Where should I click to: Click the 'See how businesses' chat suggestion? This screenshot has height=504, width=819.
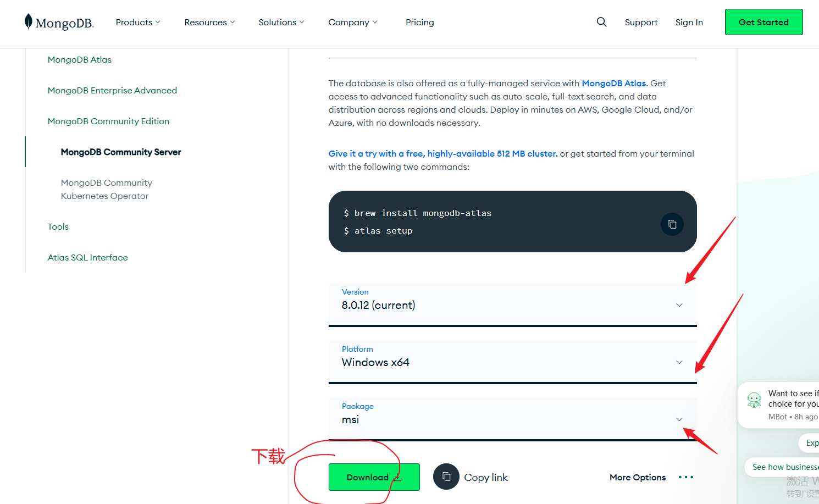pyautogui.click(x=782, y=467)
